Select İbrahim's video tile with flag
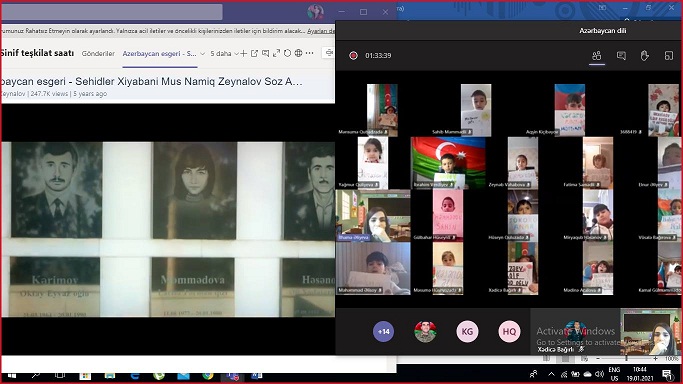 coord(448,163)
